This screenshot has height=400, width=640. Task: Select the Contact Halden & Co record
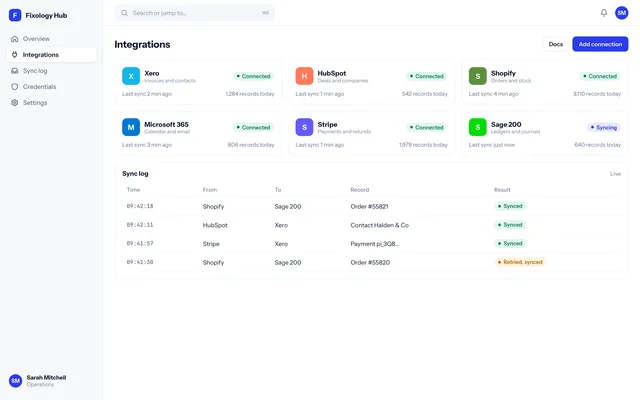coord(380,225)
